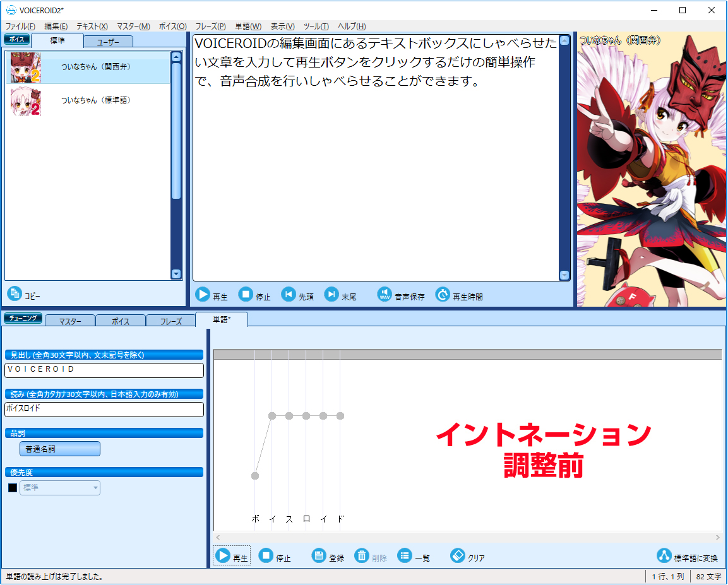Click the black priority color swatch

[13, 488]
